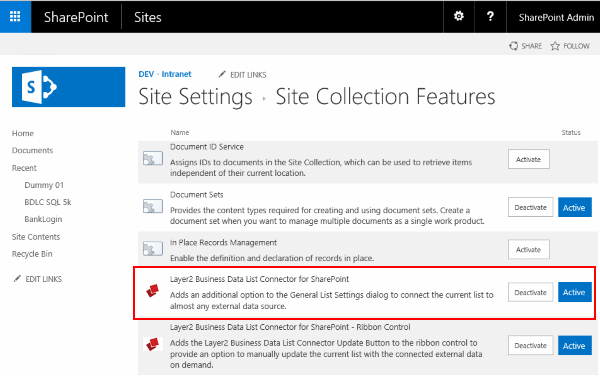Click the red Layer2 Ribbon Control icon

(x=153, y=344)
